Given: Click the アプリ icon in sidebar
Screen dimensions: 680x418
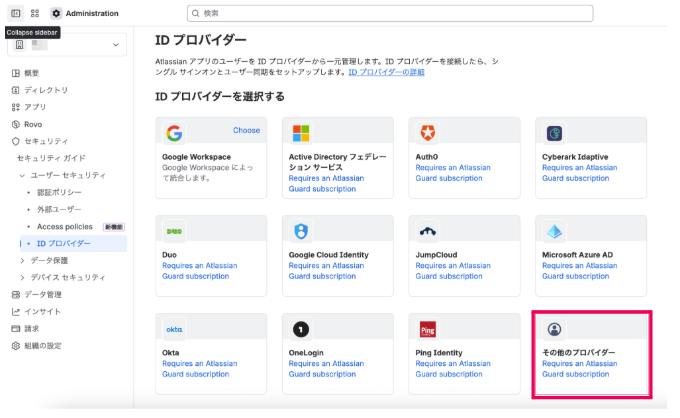Looking at the screenshot, I should coord(16,107).
